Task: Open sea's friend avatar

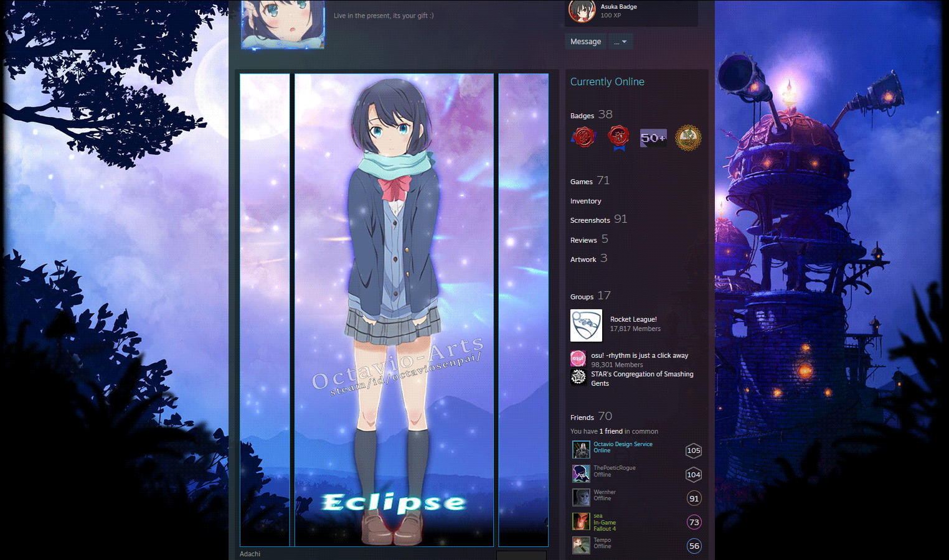Action: tap(581, 521)
